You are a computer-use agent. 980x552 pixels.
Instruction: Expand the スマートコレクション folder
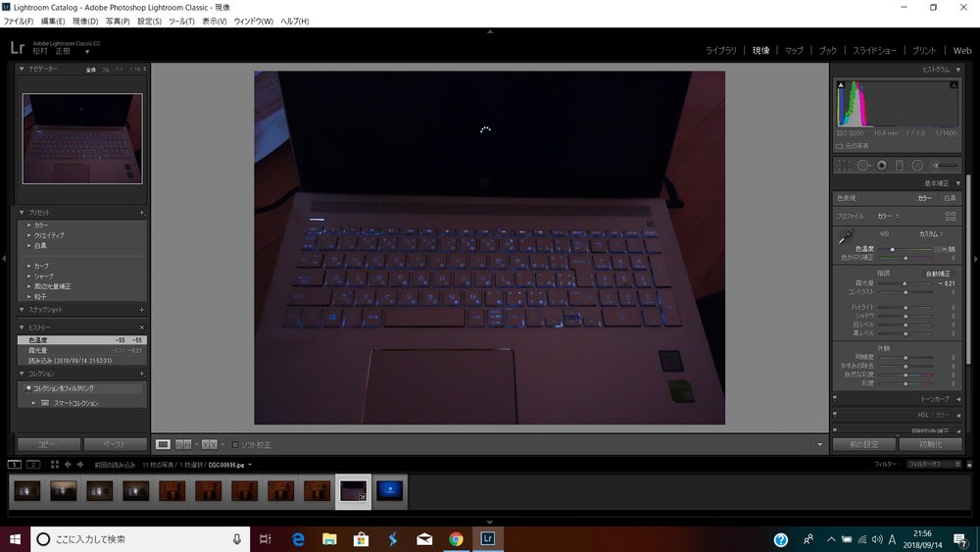(33, 403)
